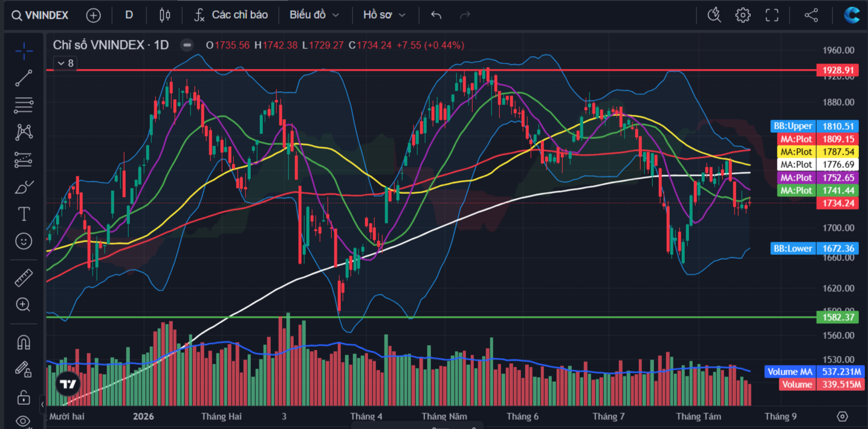Click the Tháng 6 date label
This screenshot has height=429, width=868.
[522, 416]
